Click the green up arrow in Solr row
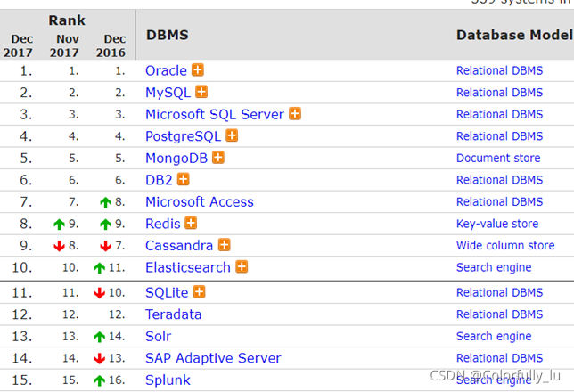574x392 pixels. click(x=100, y=337)
